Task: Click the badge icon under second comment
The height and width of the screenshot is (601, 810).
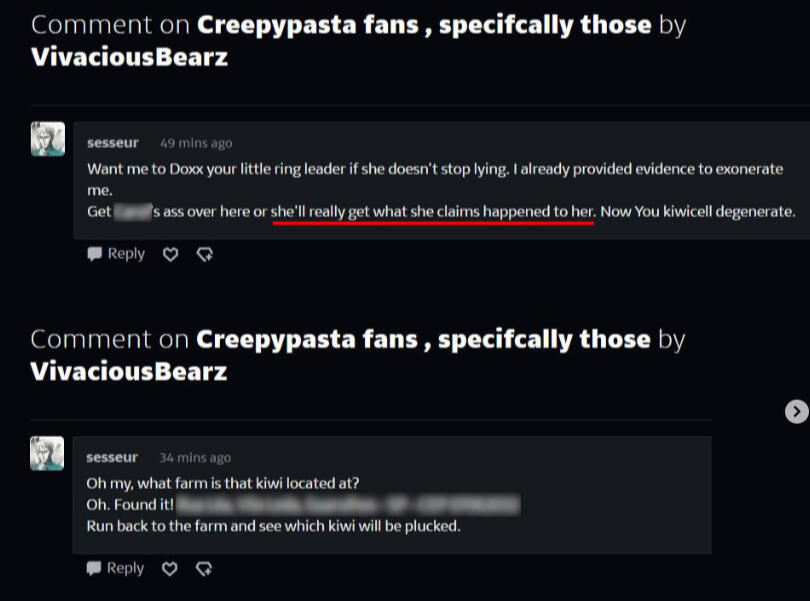Action: pyautogui.click(x=204, y=569)
